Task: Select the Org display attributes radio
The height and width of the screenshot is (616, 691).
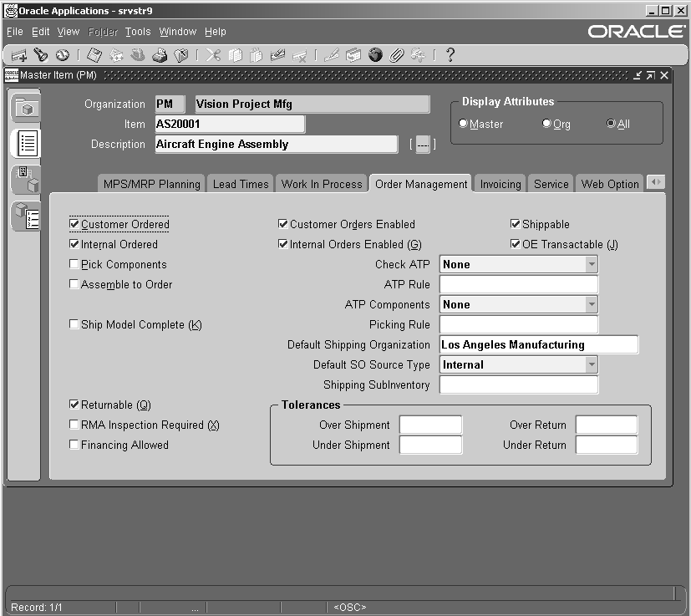Action: pos(546,124)
